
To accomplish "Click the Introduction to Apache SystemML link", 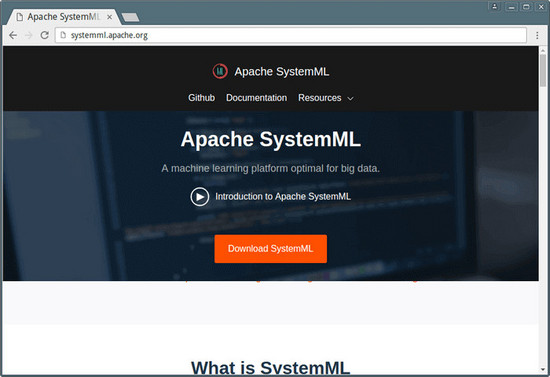I will coord(283,196).
